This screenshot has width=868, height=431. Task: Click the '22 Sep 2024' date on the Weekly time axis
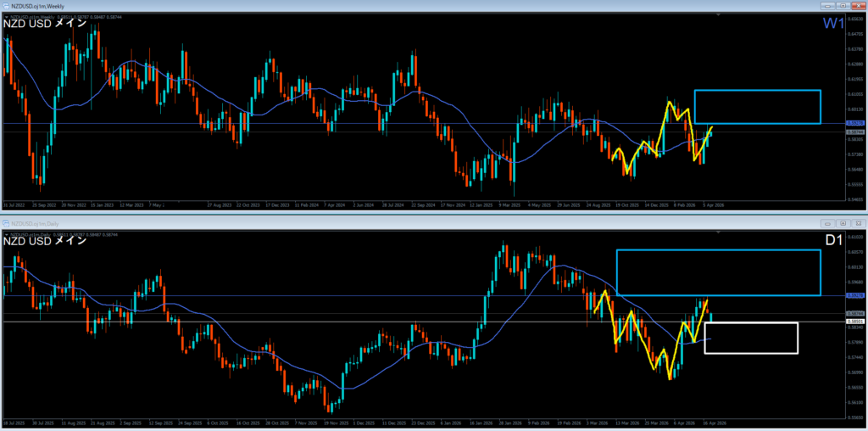pos(423,204)
